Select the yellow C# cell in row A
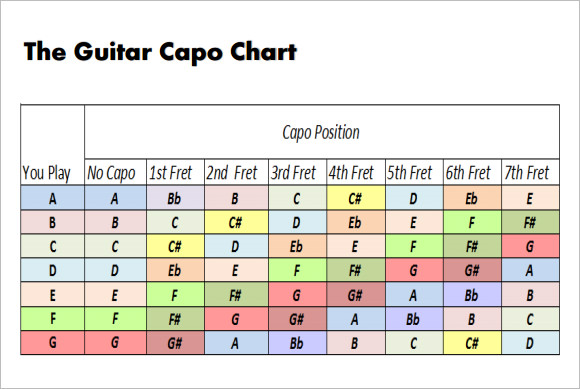The width and height of the screenshot is (580, 389). tap(356, 198)
